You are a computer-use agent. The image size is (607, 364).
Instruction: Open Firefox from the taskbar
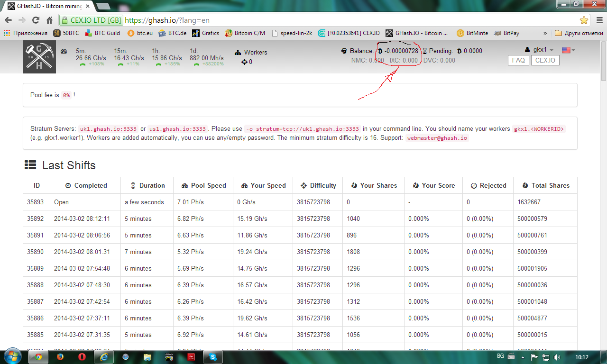pos(60,357)
